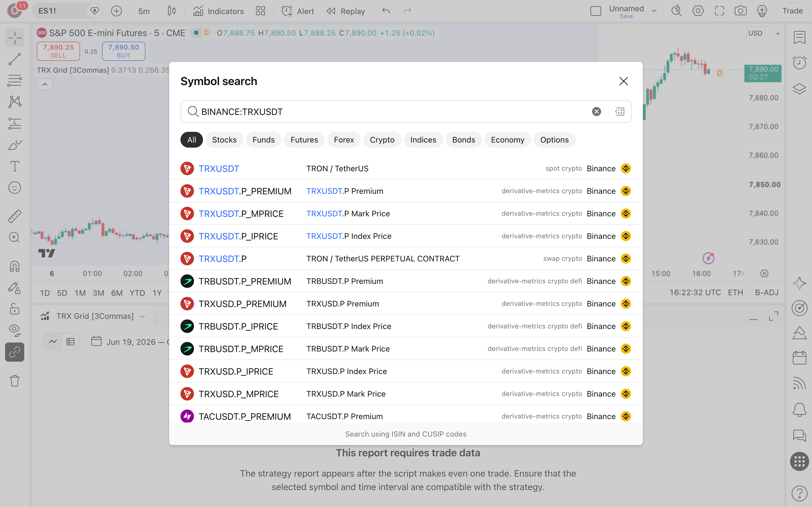Open the Alerts clock icon in right sidebar
This screenshot has width=812, height=507.
click(x=799, y=62)
